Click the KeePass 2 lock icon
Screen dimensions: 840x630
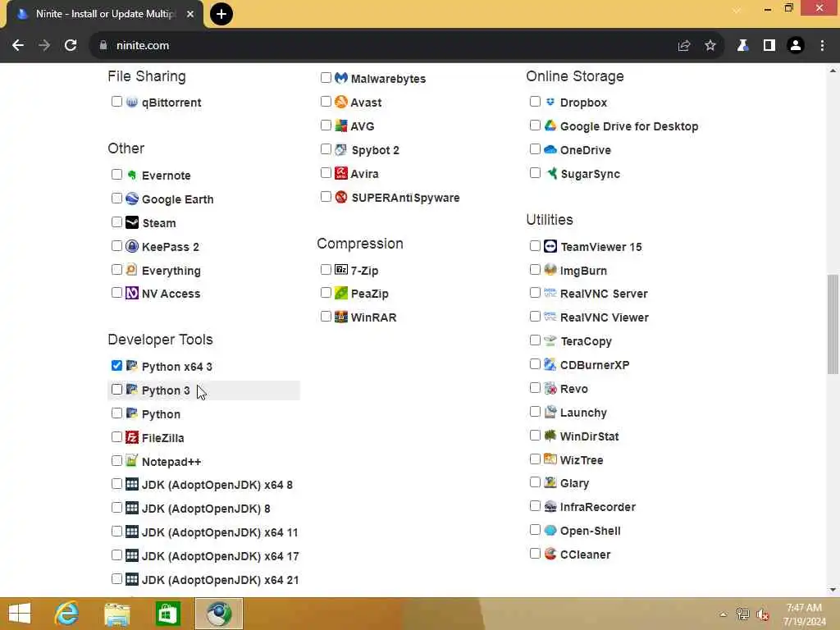[132, 246]
